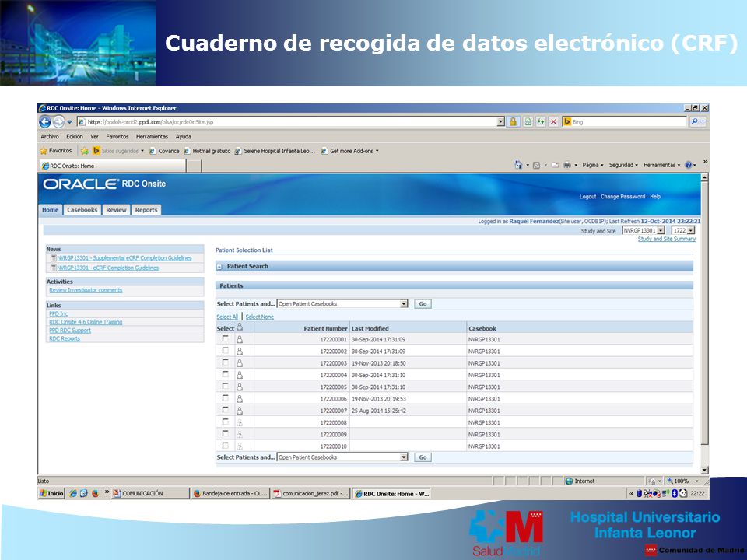Click the Favoritos star icon

pyautogui.click(x=44, y=151)
